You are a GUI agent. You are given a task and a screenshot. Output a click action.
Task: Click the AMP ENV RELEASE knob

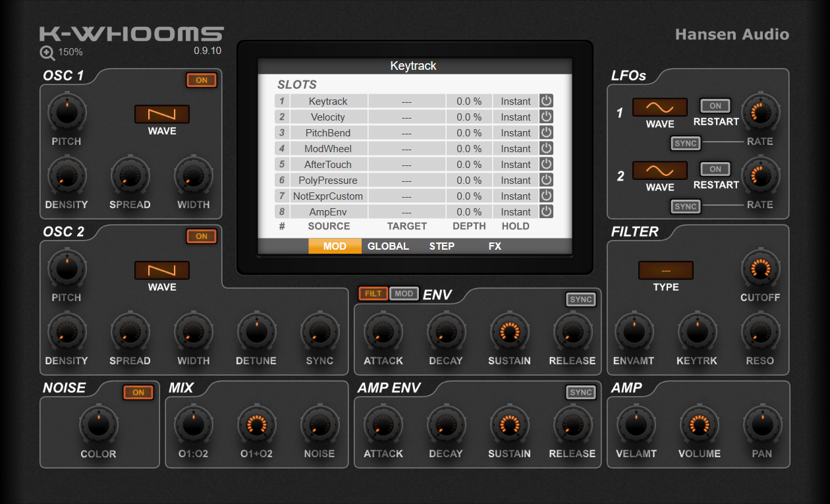pos(572,425)
